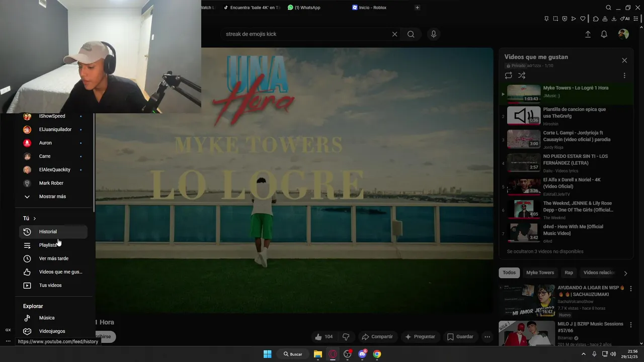Open Carre channel subscription
The width and height of the screenshot is (644, 362).
(53, 156)
